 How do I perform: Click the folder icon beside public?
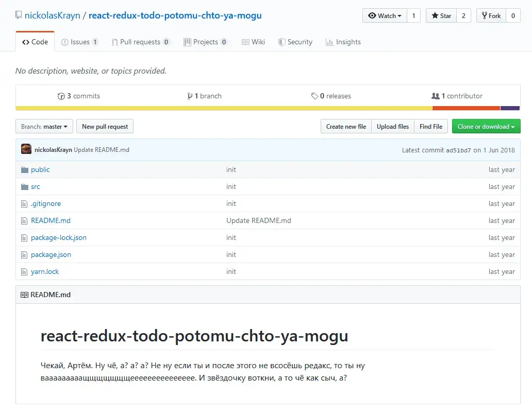pos(24,170)
